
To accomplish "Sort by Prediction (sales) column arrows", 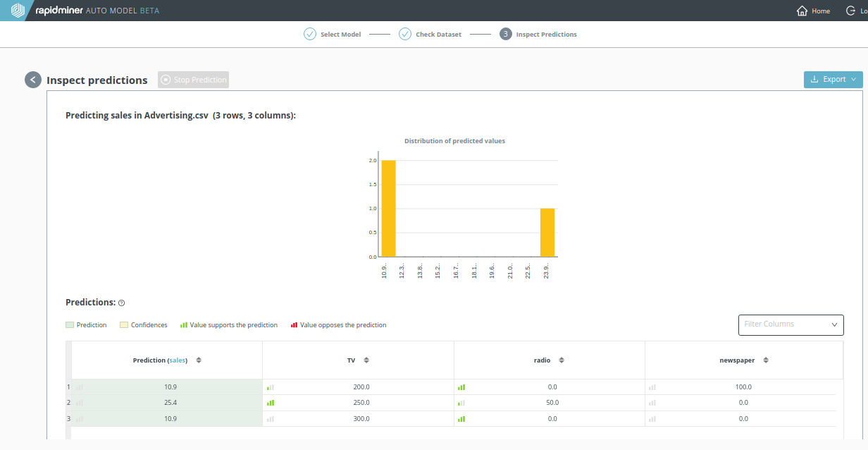I will click(199, 360).
